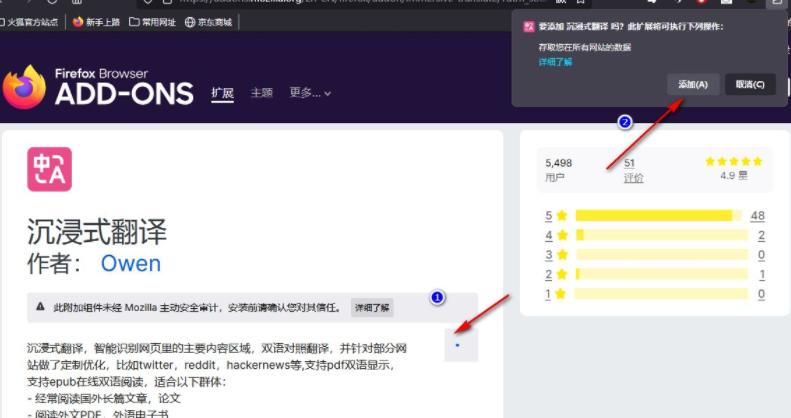
Task: Click the 沉浸式翻译 extension title
Action: (97, 232)
